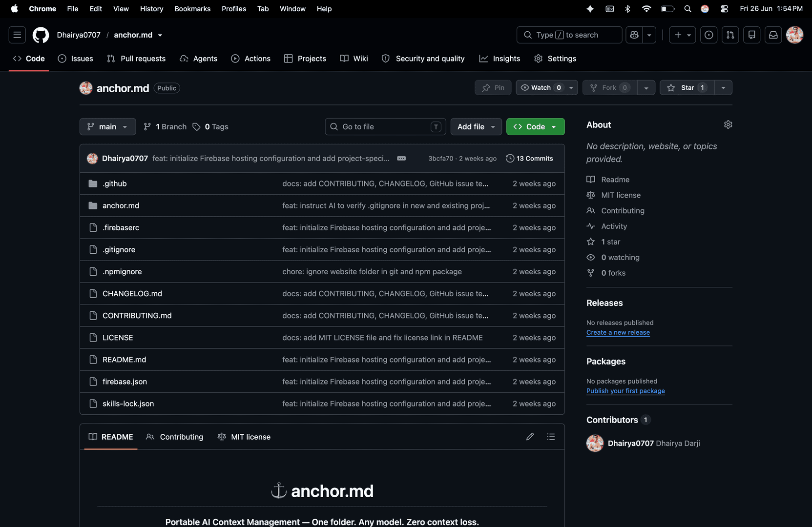Open the pull requests icon in header
Viewport: 812px width, 527px height.
[x=730, y=35]
